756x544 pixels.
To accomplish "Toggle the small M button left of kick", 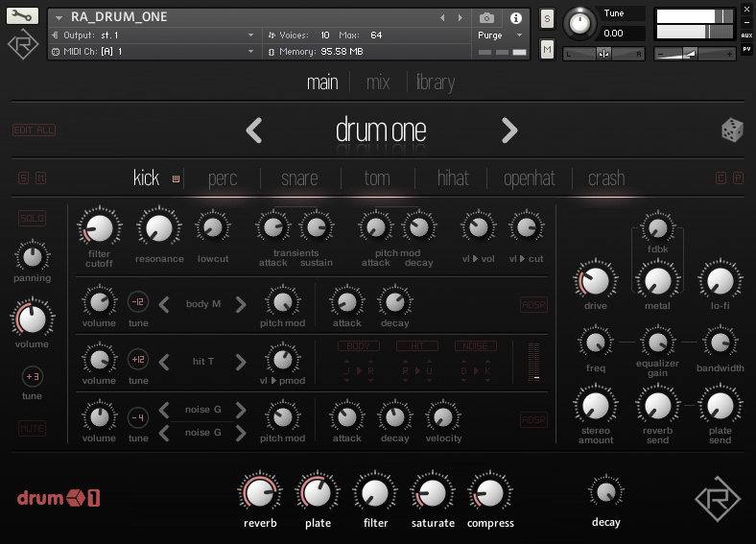I will [x=41, y=177].
